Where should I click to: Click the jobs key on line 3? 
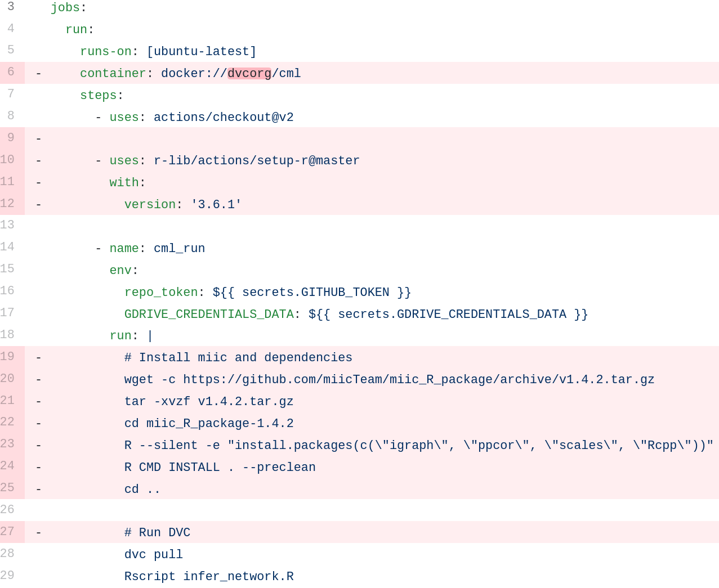65,8
